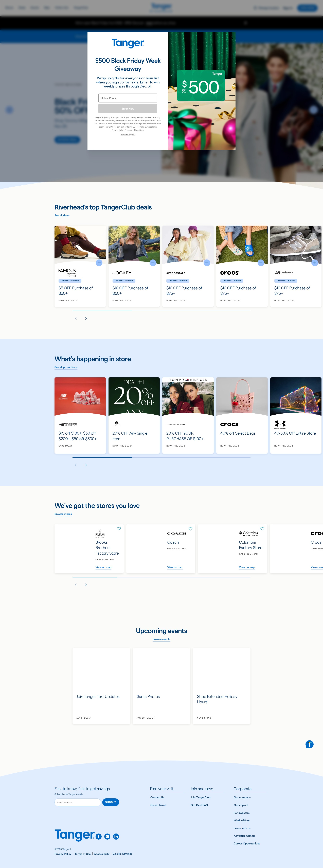Open Santa Photos event card

[x=161, y=686]
